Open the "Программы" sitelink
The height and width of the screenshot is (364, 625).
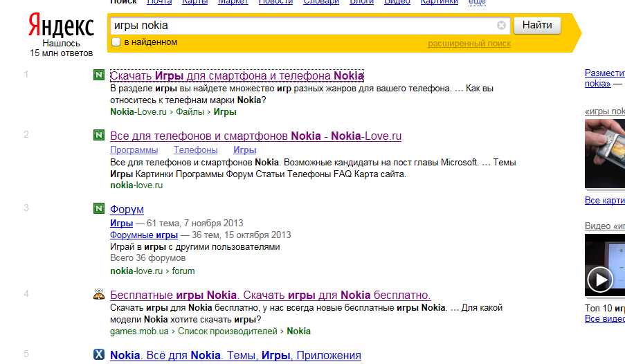(x=134, y=150)
